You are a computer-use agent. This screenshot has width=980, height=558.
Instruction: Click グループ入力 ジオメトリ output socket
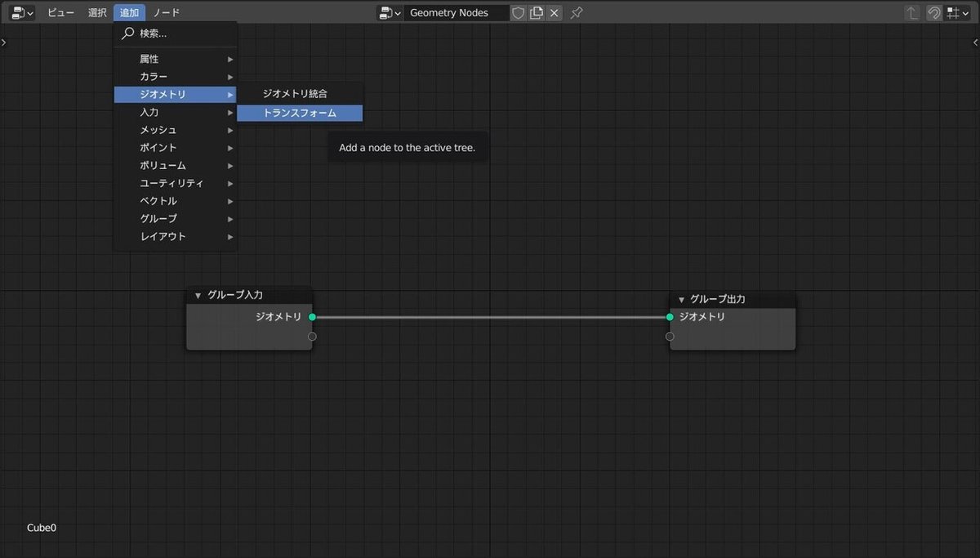[x=312, y=317]
